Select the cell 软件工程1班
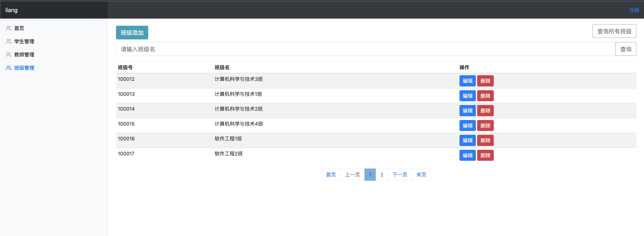 tap(228, 139)
